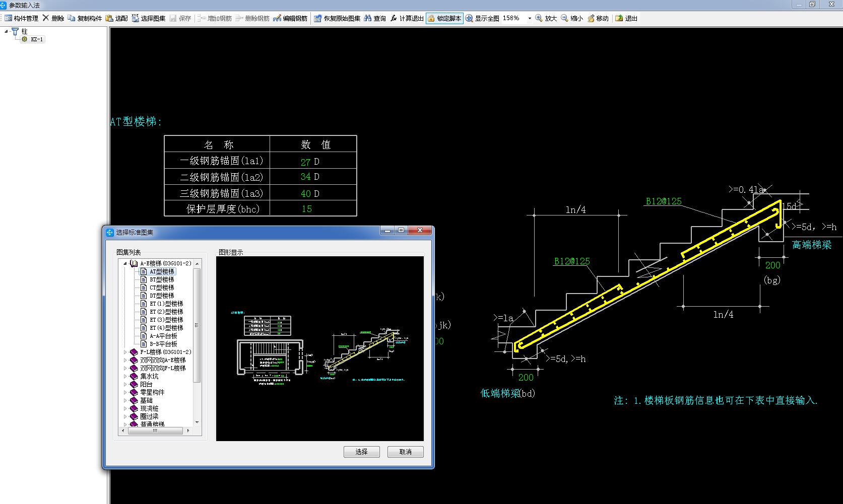Select A-A平台板 item

[163, 336]
